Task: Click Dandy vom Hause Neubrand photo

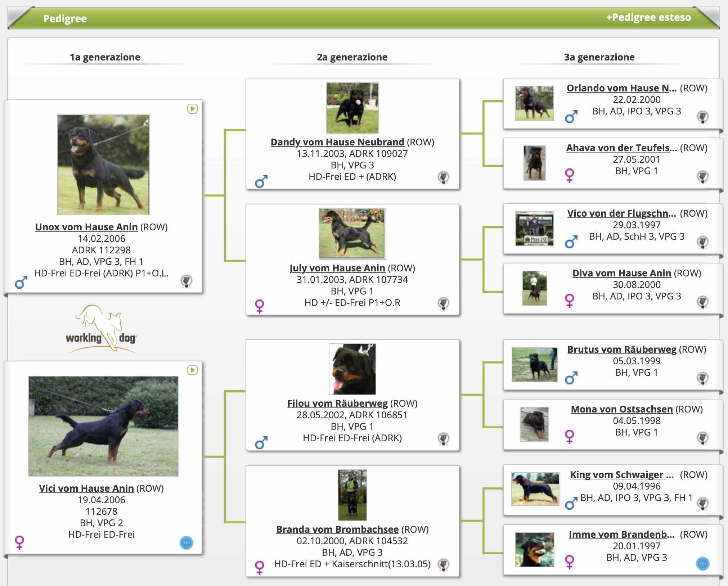Action: pos(352,108)
